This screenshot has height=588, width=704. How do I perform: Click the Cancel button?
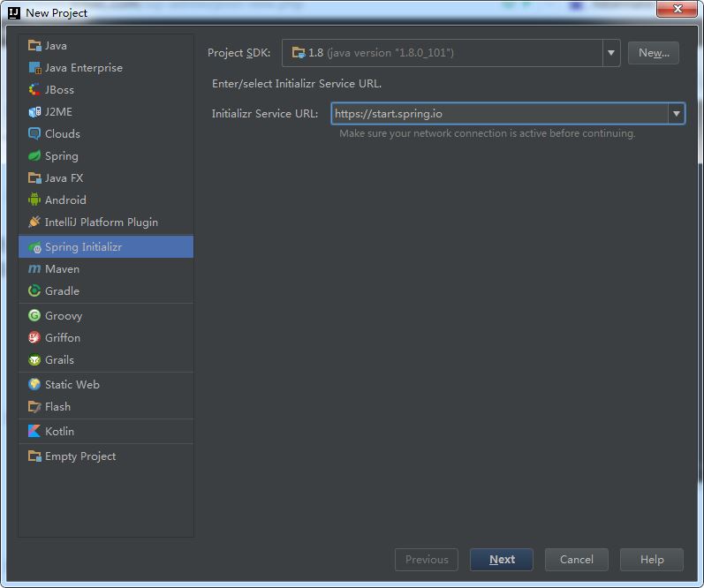(x=577, y=559)
